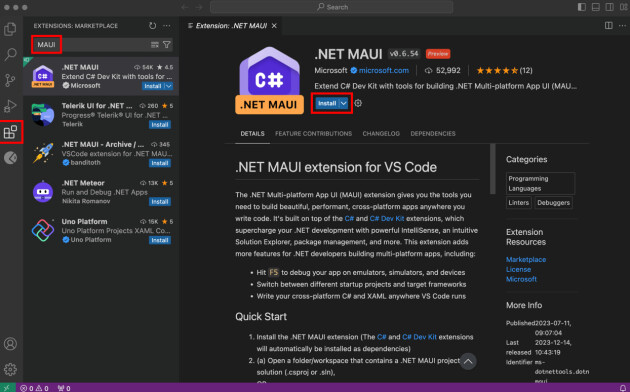Click the star rating with 12 reviews
The width and height of the screenshot is (630, 392).
point(504,70)
